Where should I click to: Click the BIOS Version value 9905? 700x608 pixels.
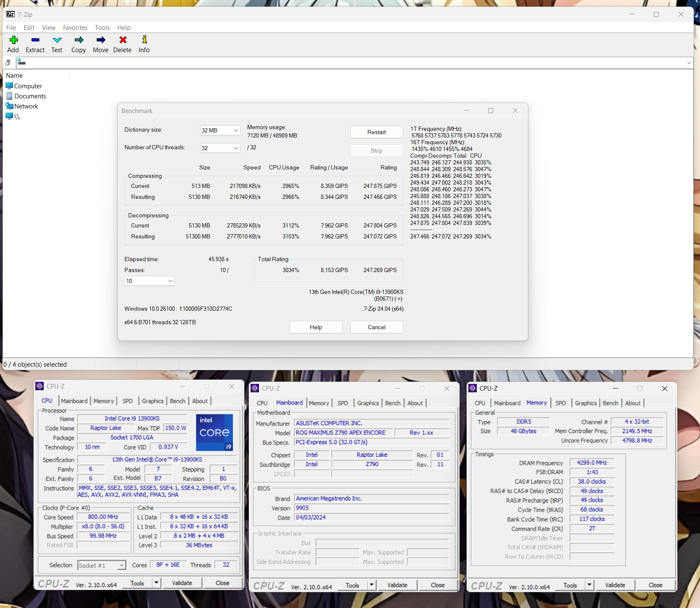point(372,508)
